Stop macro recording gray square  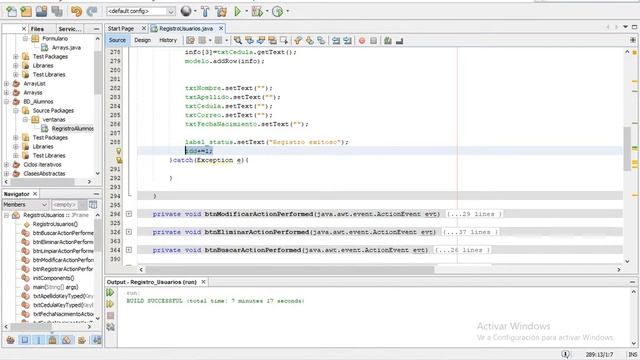(373, 40)
